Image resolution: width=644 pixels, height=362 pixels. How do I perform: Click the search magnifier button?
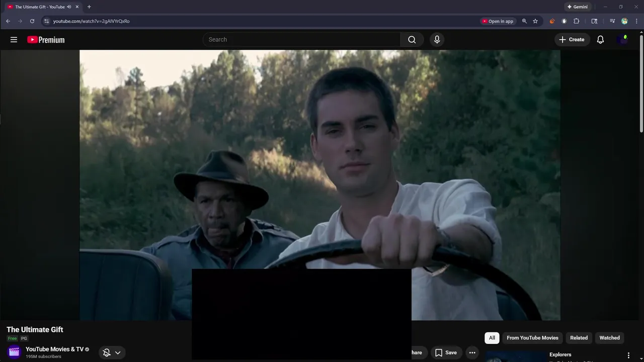click(412, 40)
